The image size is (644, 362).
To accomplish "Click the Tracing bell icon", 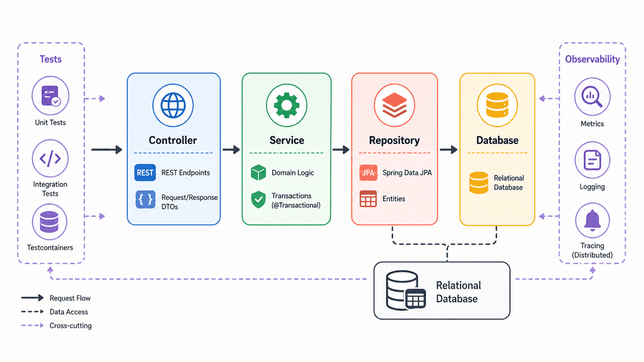I will click(x=592, y=220).
